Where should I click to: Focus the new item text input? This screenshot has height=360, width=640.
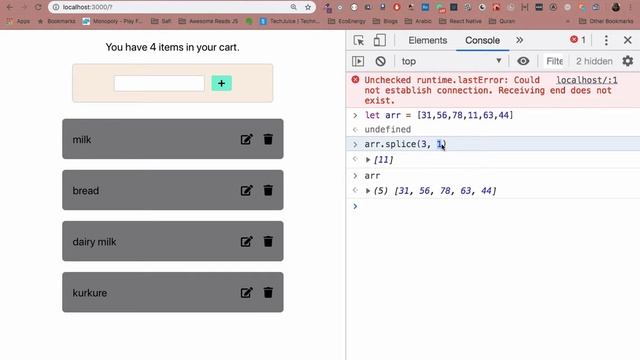coord(159,83)
